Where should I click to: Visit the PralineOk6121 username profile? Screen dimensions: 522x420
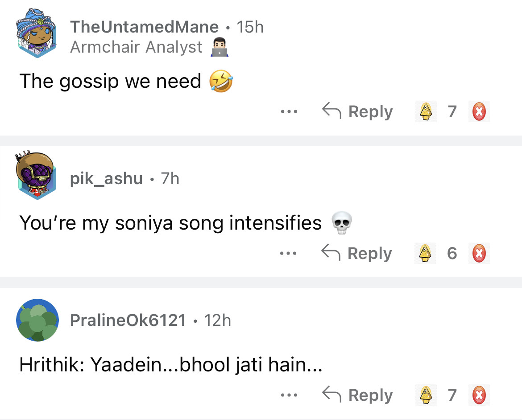coord(128,320)
